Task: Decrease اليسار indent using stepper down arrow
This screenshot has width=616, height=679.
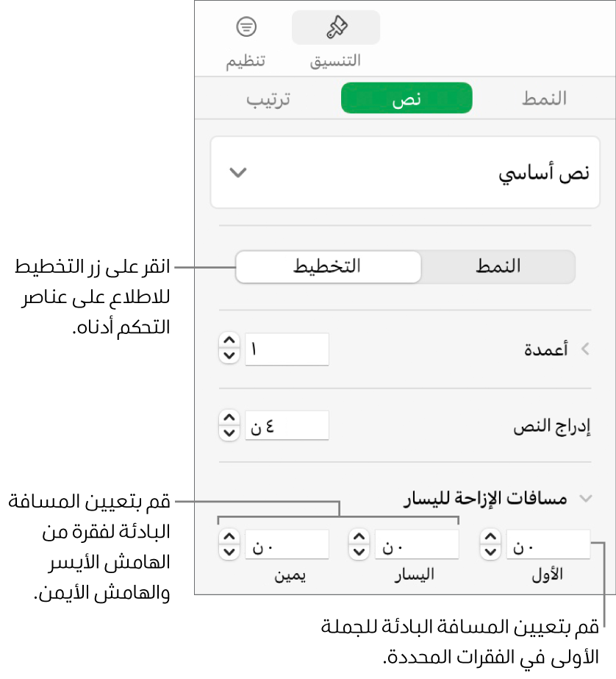Action: click(x=359, y=552)
